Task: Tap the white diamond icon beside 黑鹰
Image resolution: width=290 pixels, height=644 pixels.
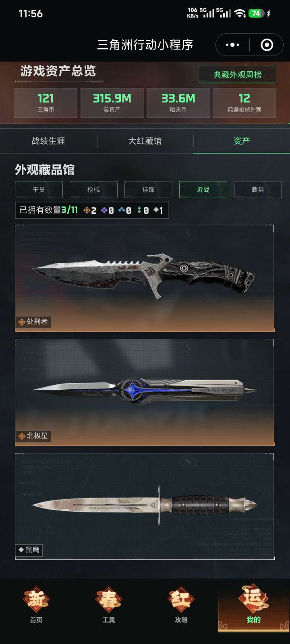Action: point(21,549)
